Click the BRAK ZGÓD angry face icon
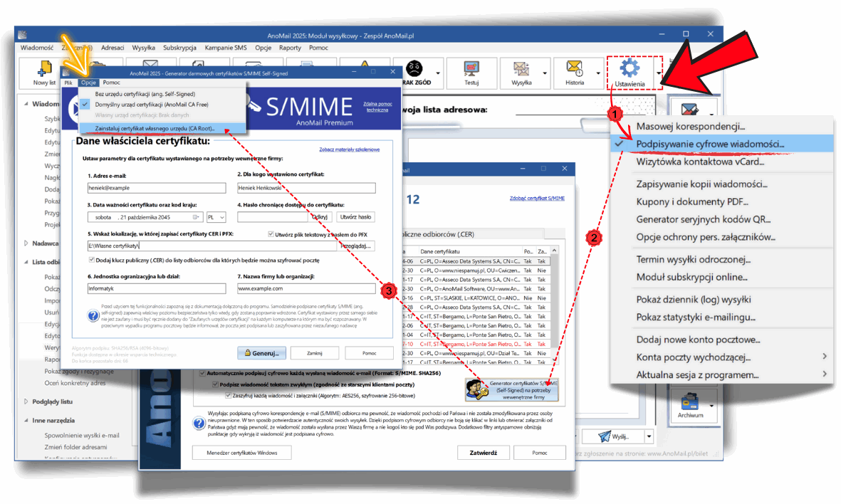 pos(414,68)
